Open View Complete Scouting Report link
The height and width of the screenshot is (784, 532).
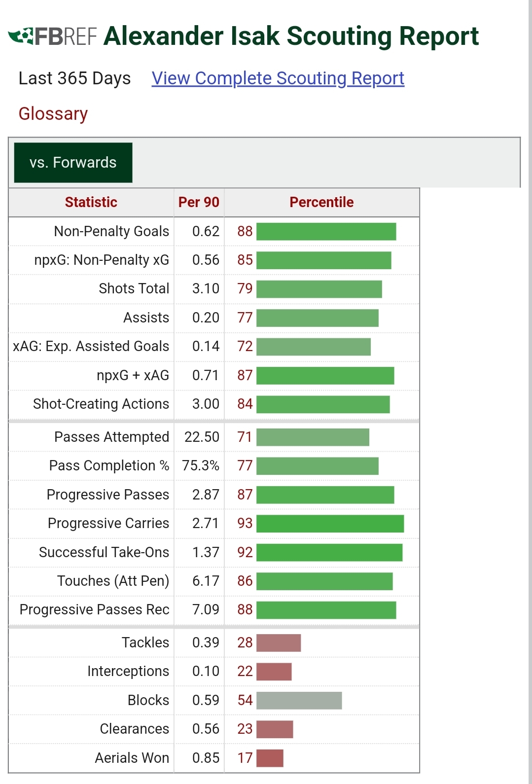click(278, 78)
